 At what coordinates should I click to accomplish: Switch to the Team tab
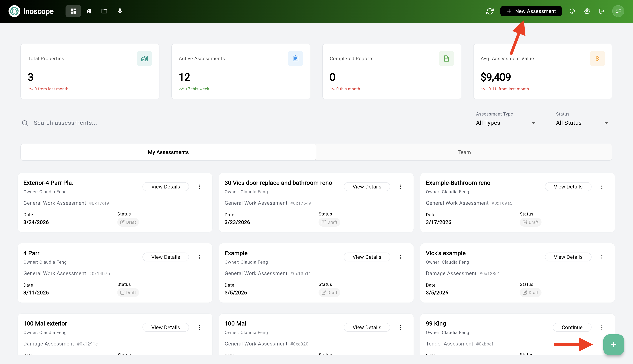pyautogui.click(x=464, y=152)
